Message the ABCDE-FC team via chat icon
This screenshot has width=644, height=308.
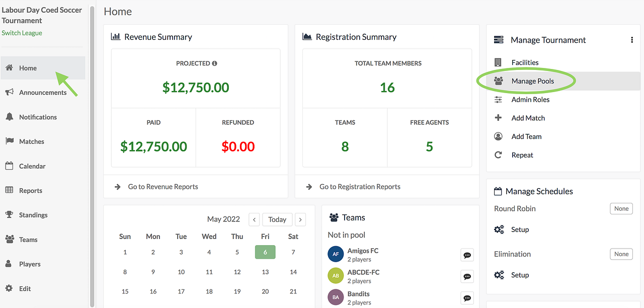(467, 277)
